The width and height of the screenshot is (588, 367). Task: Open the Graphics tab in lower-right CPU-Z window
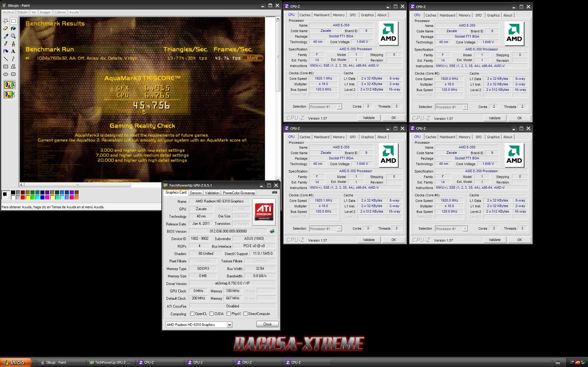pyautogui.click(x=493, y=137)
